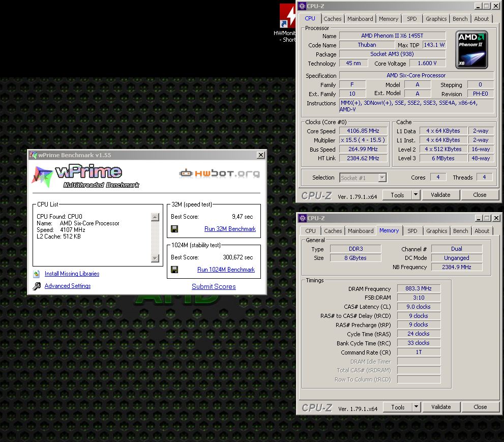Click Tools button in upper CPU-Z window
The width and height of the screenshot is (504, 442).
tap(397, 195)
